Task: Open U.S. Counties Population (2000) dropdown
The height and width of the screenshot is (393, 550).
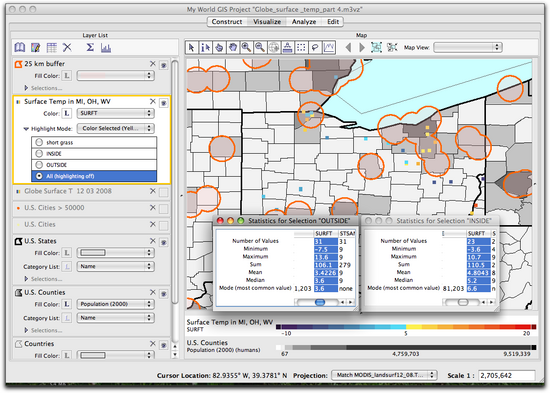Action: click(x=115, y=304)
